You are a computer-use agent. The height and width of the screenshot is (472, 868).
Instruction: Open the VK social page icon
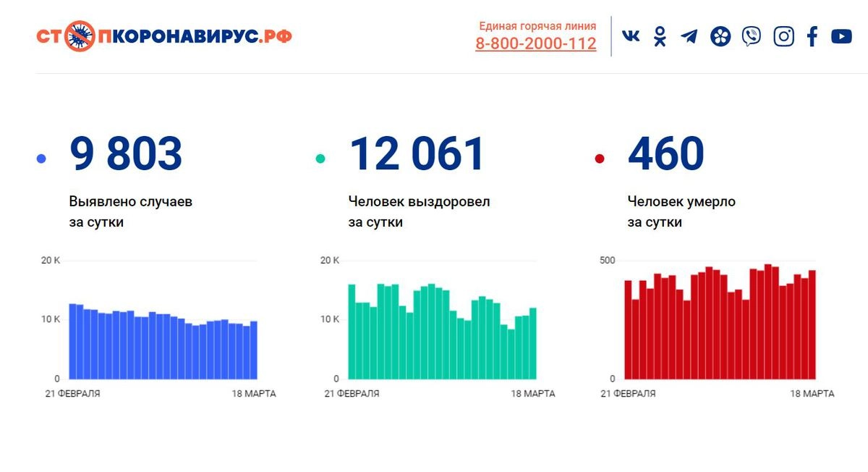pos(631,36)
